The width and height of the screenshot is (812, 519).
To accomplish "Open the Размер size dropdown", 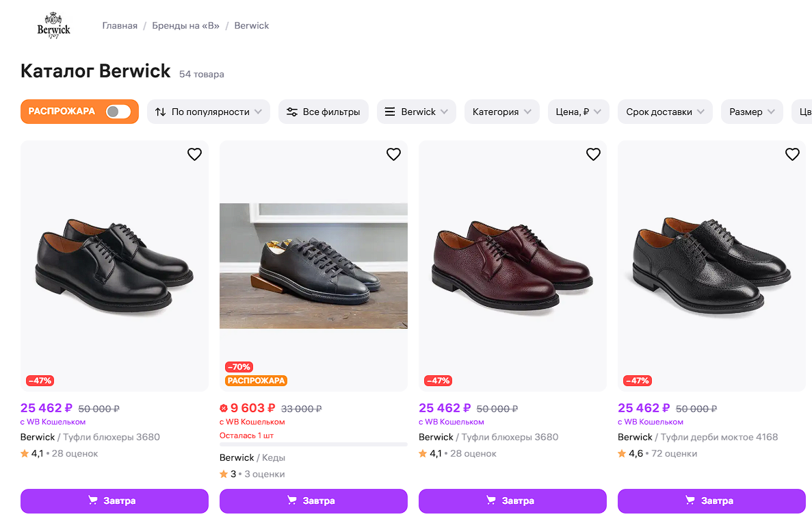I will pyautogui.click(x=752, y=112).
